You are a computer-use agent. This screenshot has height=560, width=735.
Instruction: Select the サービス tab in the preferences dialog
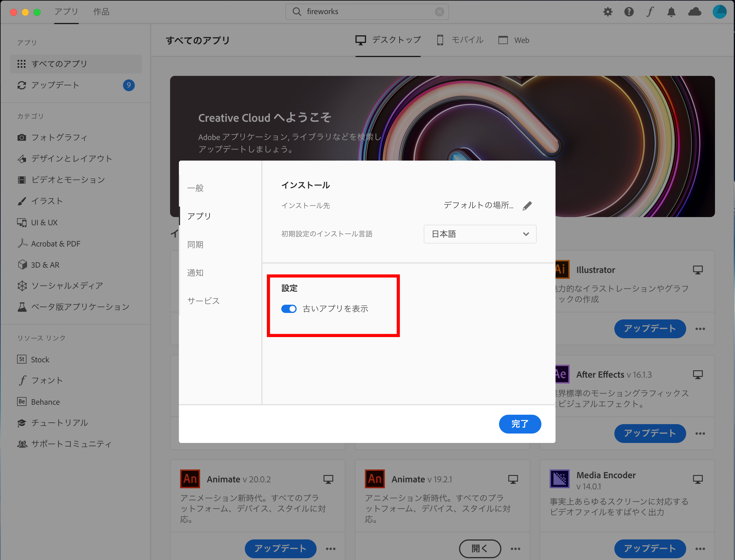pos(203,301)
